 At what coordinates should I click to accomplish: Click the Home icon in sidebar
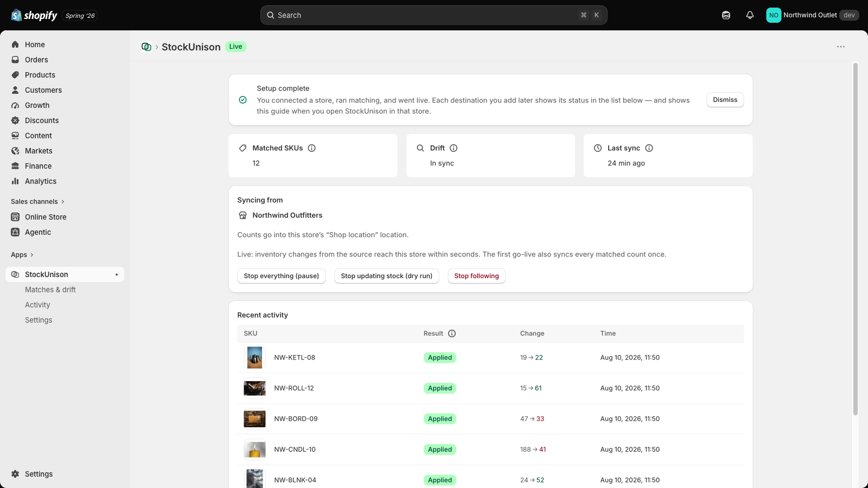[15, 44]
